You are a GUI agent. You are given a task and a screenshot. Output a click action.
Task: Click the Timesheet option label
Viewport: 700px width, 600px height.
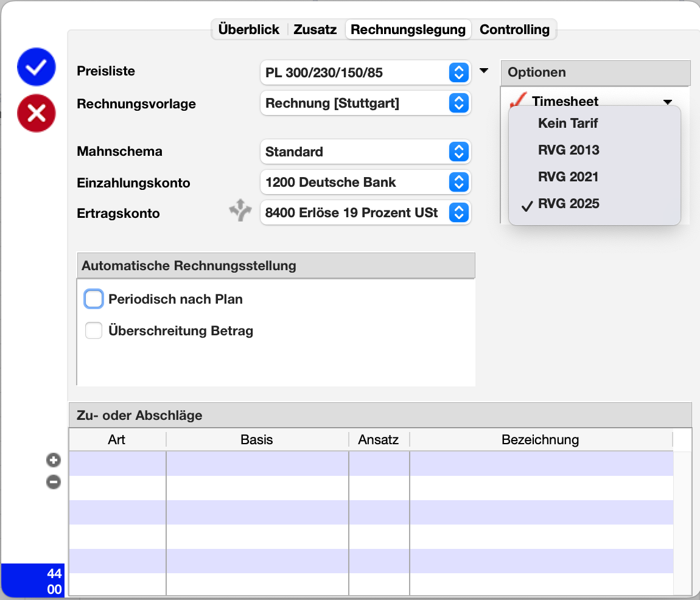tap(565, 101)
